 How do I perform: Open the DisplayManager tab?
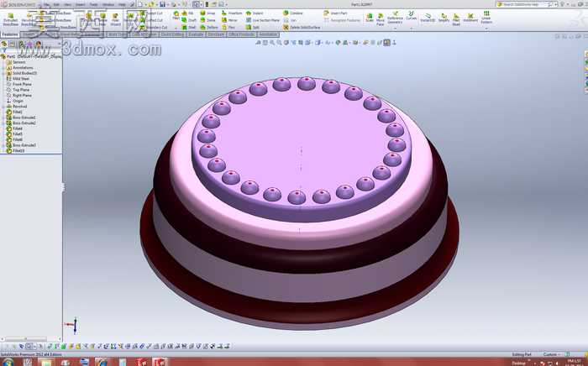coord(39,44)
